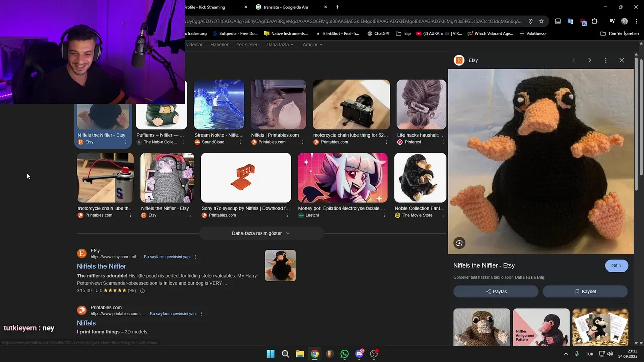The width and height of the screenshot is (644, 362).
Task: Switch the TUR keyboard language indicator
Action: [589, 354]
